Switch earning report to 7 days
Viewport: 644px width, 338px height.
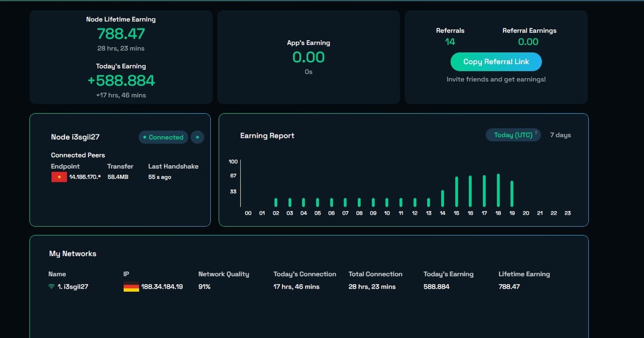(560, 135)
